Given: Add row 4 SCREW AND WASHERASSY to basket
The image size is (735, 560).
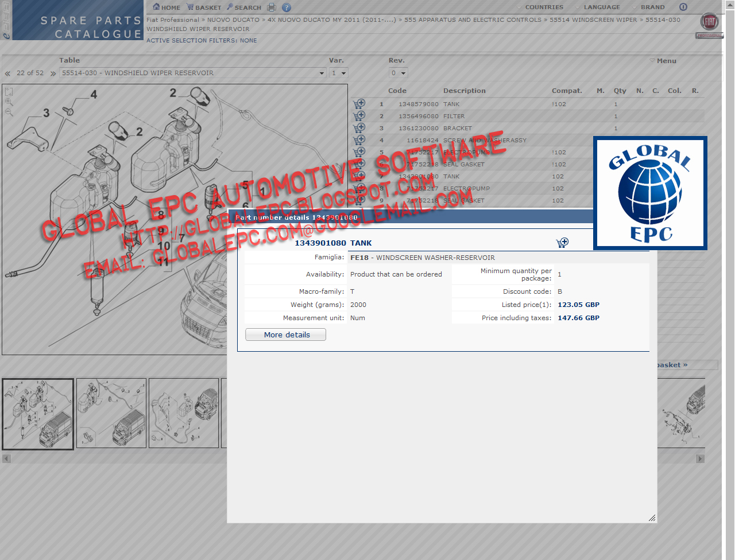Looking at the screenshot, I should 359,140.
